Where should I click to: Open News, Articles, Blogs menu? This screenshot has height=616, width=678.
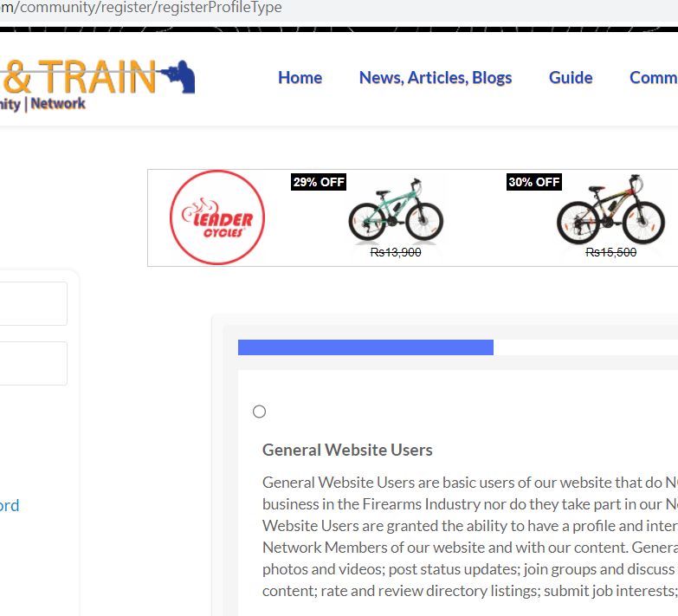tap(436, 78)
